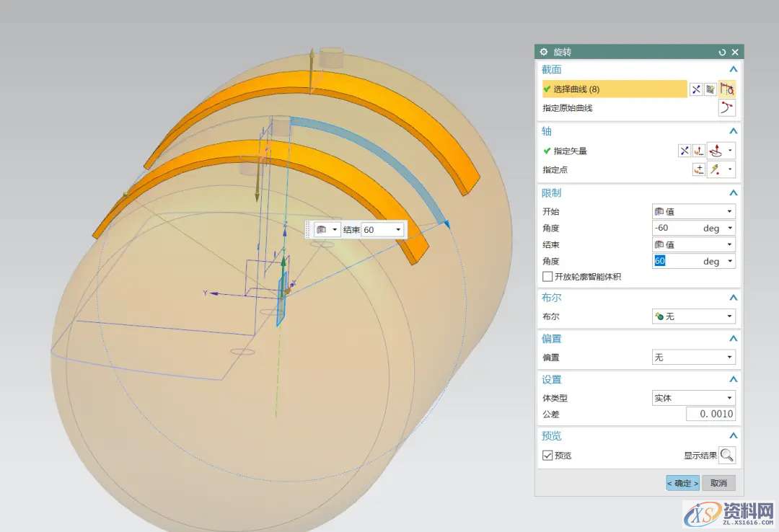Image resolution: width=779 pixels, height=532 pixels.
Task: Click the 显示结果 magnifier icon
Action: click(727, 455)
